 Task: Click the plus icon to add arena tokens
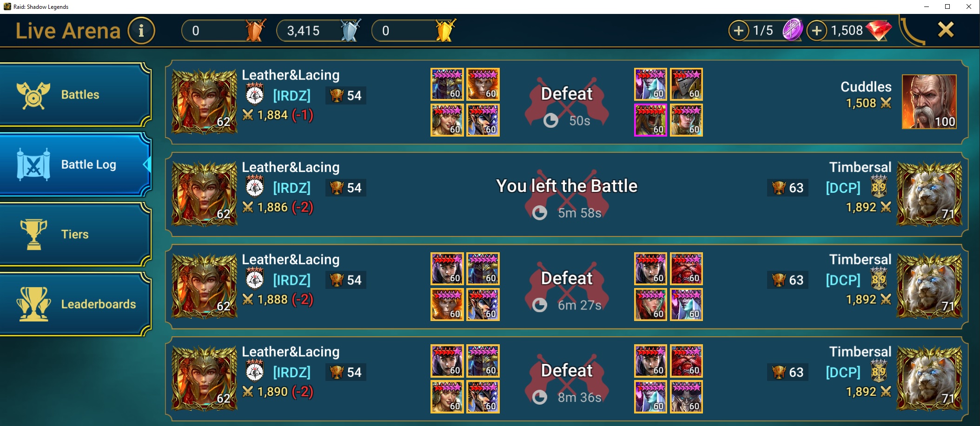point(739,31)
